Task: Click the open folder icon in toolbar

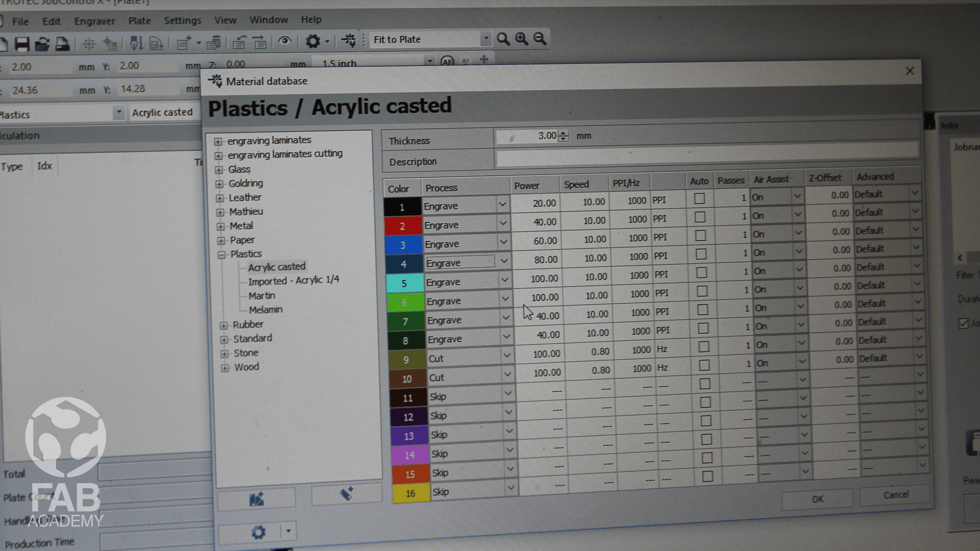Action: (42, 44)
